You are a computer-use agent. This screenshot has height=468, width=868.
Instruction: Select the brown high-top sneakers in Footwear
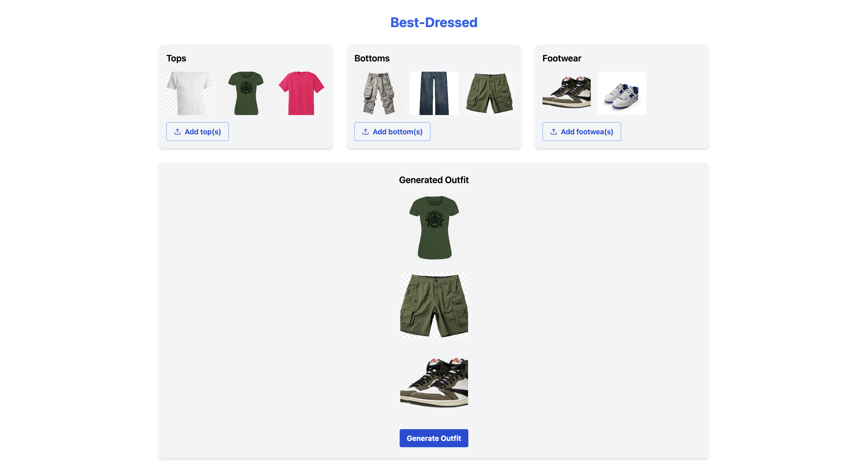566,93
